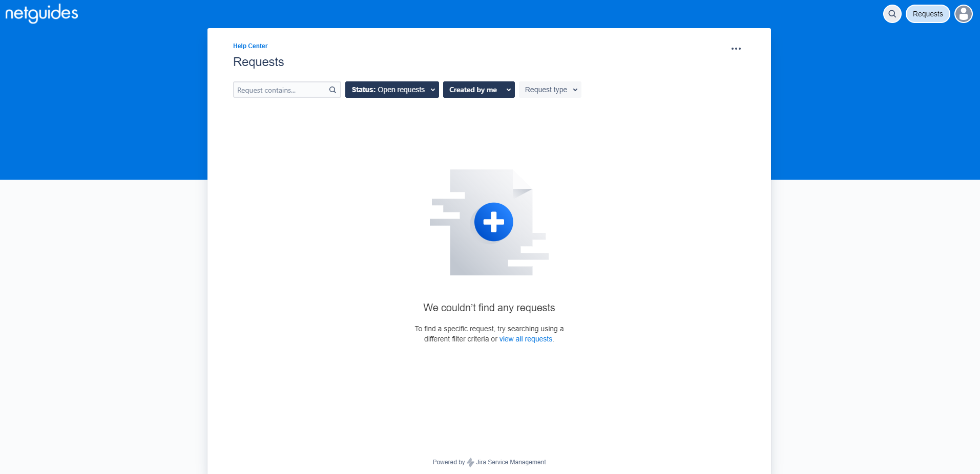The width and height of the screenshot is (980, 474).
Task: Click the Jira Service Management footer text
Action: (x=511, y=462)
